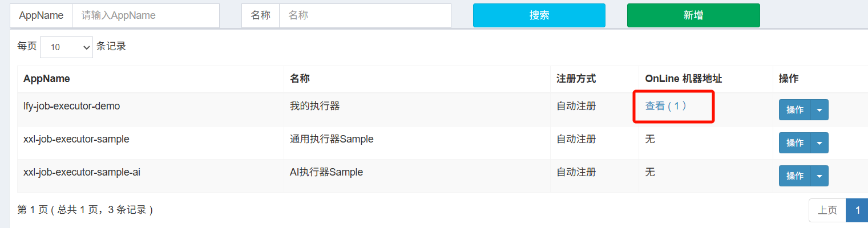The image size is (868, 228).
Task: Expand caret arrow beside lfy-job-executor-demo 操作
Action: click(819, 110)
